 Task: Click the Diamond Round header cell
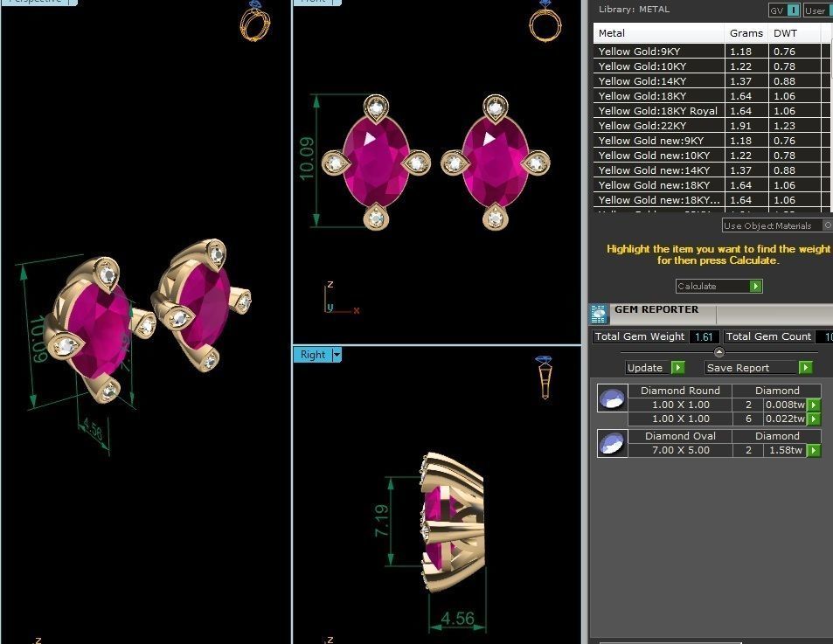point(680,391)
